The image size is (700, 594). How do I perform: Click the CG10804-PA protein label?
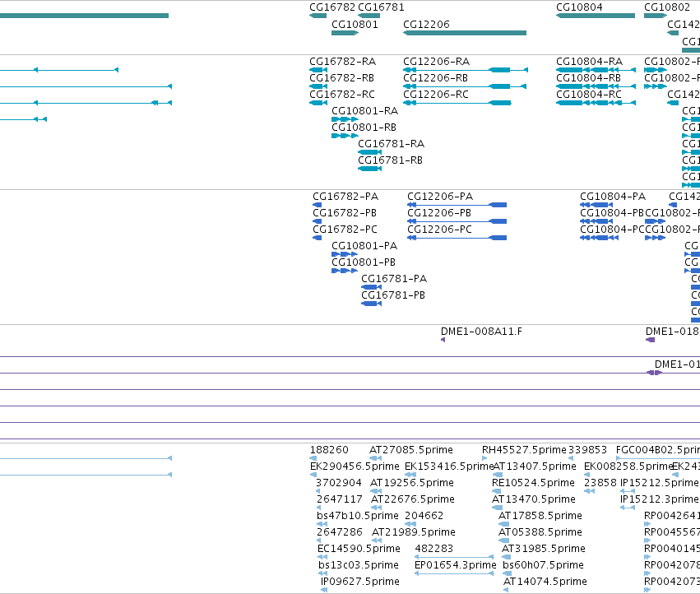click(x=613, y=197)
